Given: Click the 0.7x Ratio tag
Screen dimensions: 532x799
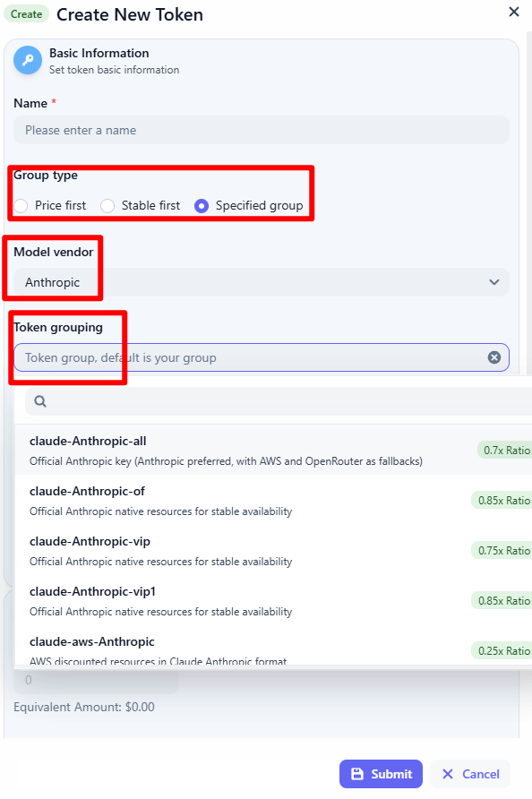Looking at the screenshot, I should pyautogui.click(x=505, y=451).
